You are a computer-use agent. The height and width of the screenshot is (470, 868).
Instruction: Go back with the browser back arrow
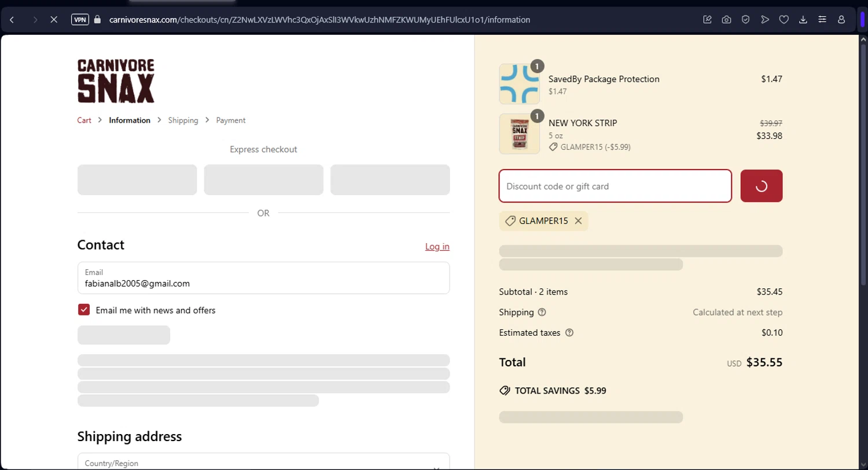click(x=12, y=20)
